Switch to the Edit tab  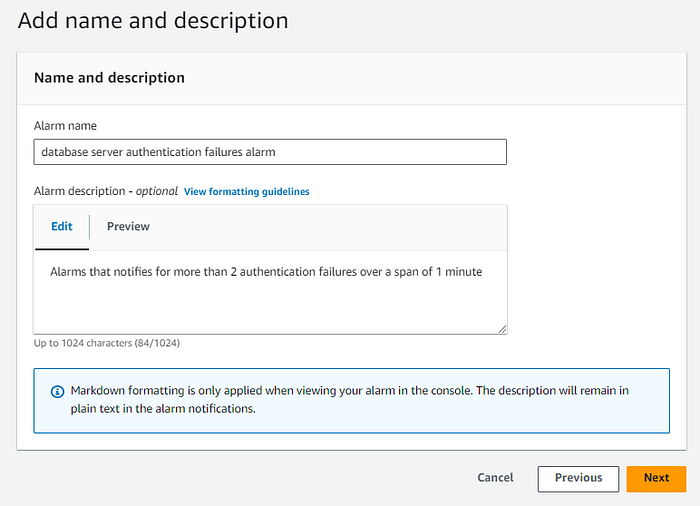tap(62, 226)
